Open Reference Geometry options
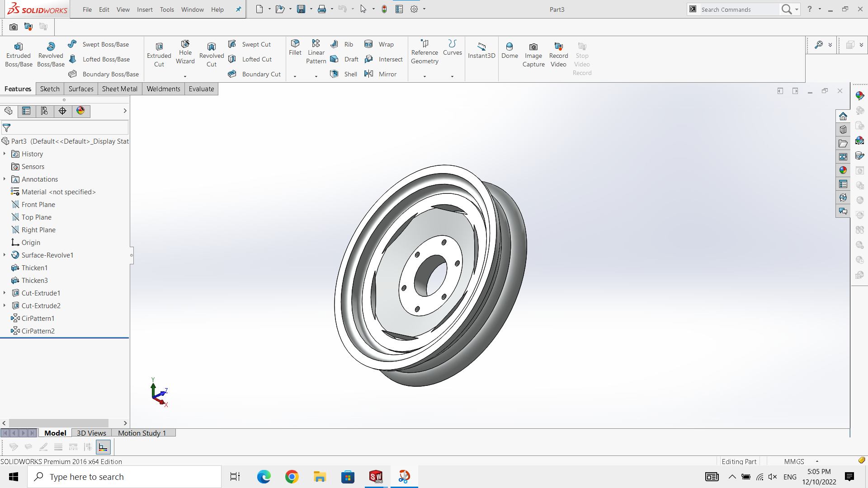The height and width of the screenshot is (488, 868). (425, 52)
